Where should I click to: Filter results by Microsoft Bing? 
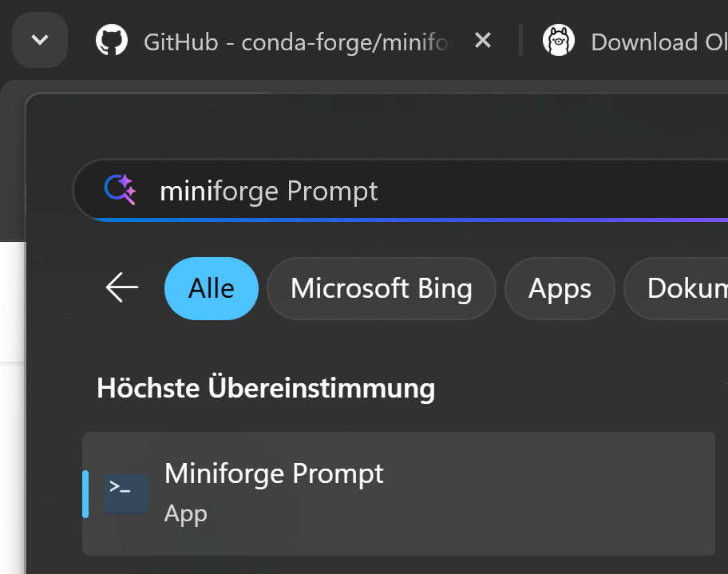(381, 288)
